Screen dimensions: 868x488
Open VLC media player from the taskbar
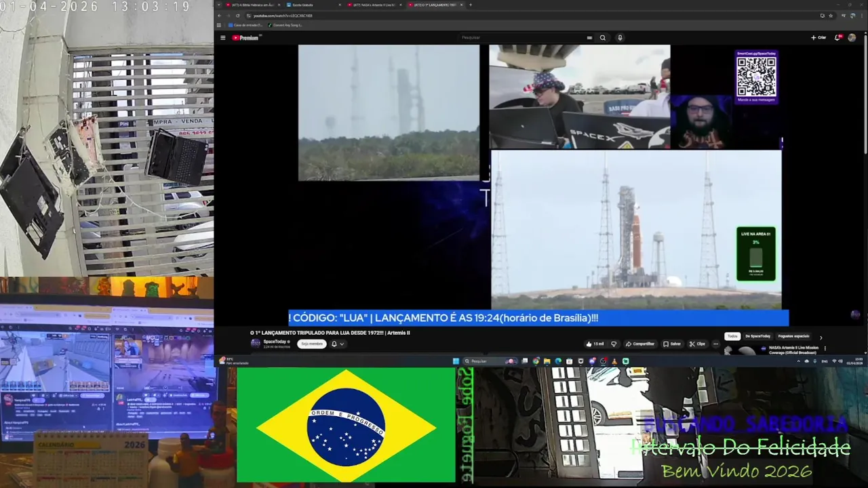click(x=614, y=361)
